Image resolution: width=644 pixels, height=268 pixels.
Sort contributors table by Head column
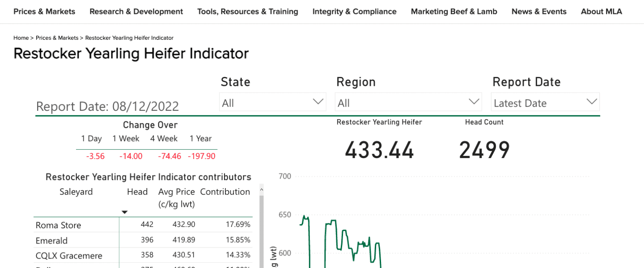pyautogui.click(x=137, y=192)
